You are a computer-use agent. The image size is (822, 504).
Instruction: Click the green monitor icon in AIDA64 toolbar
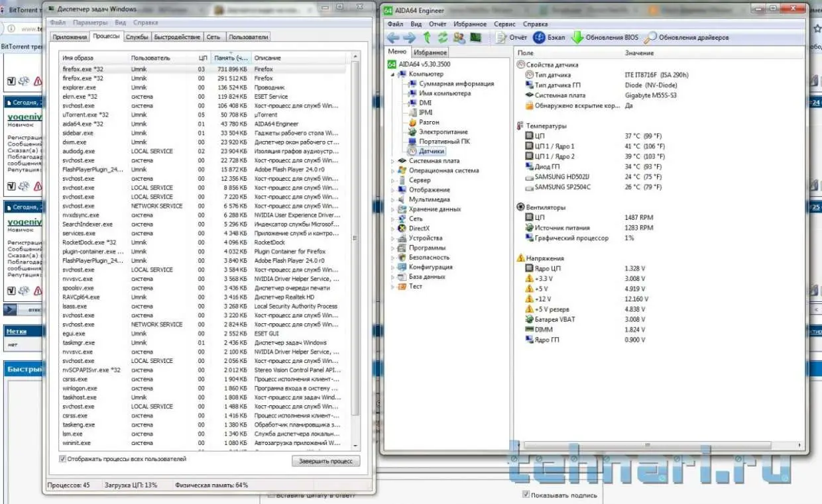[475, 38]
